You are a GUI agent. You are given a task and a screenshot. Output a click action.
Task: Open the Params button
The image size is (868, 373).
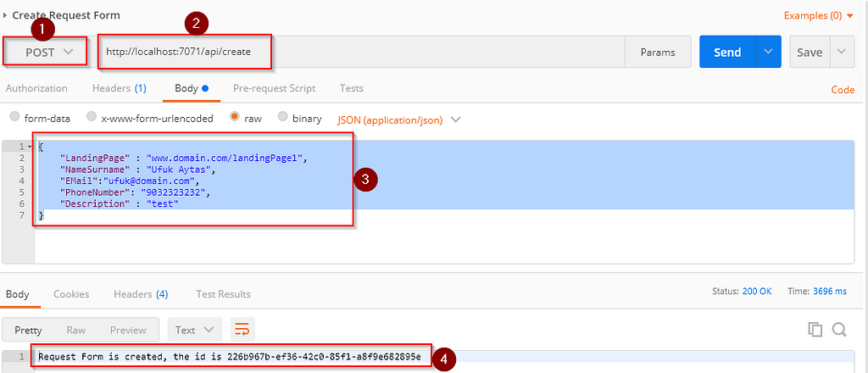(658, 52)
